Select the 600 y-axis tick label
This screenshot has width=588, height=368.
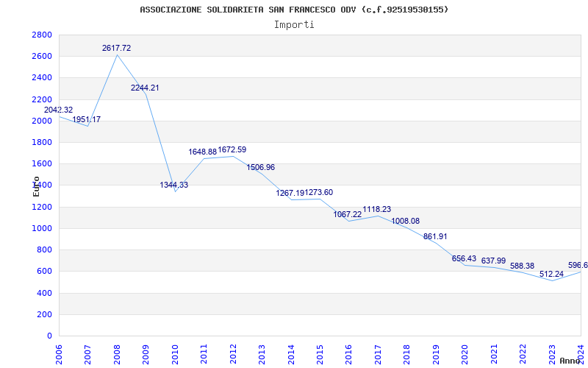pos(44,271)
